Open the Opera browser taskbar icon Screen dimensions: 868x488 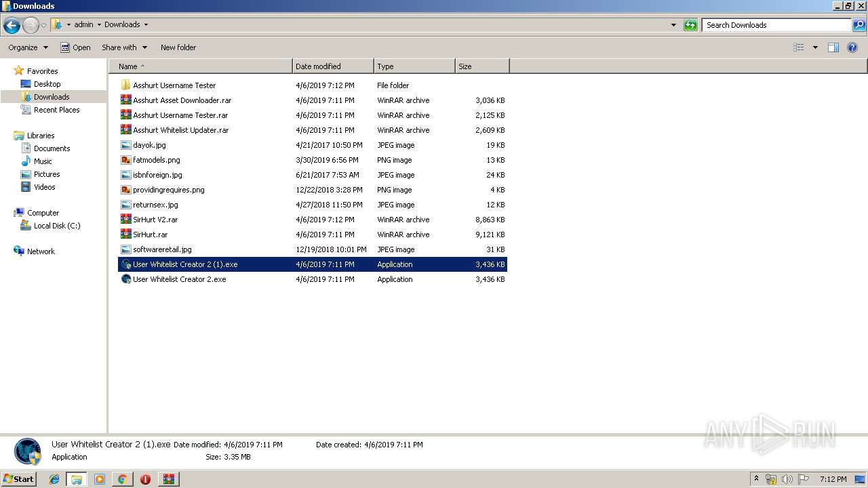point(145,479)
